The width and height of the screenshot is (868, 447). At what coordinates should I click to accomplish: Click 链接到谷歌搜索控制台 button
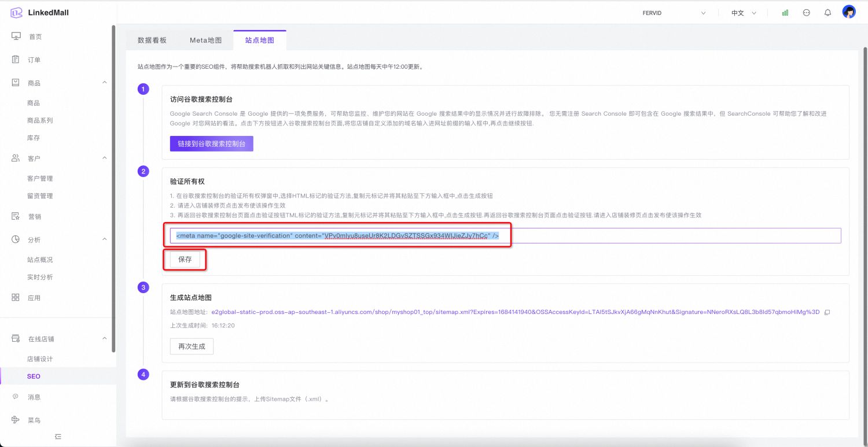(x=211, y=143)
